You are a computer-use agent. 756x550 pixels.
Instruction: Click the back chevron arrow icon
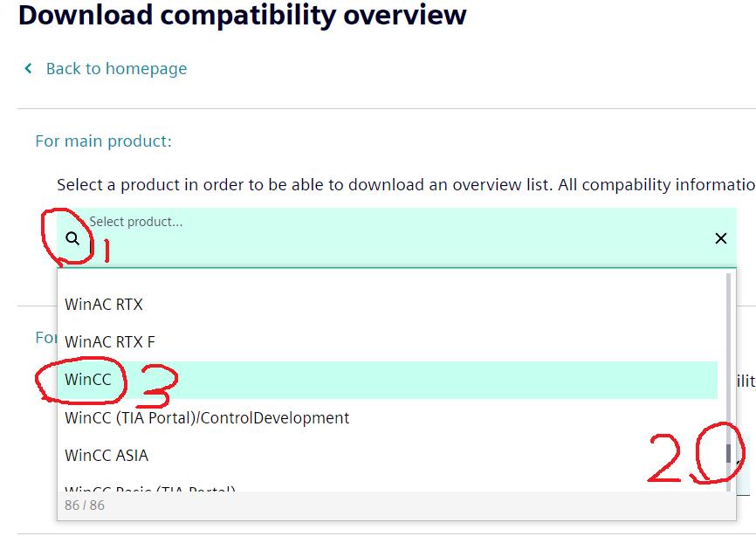coord(29,68)
